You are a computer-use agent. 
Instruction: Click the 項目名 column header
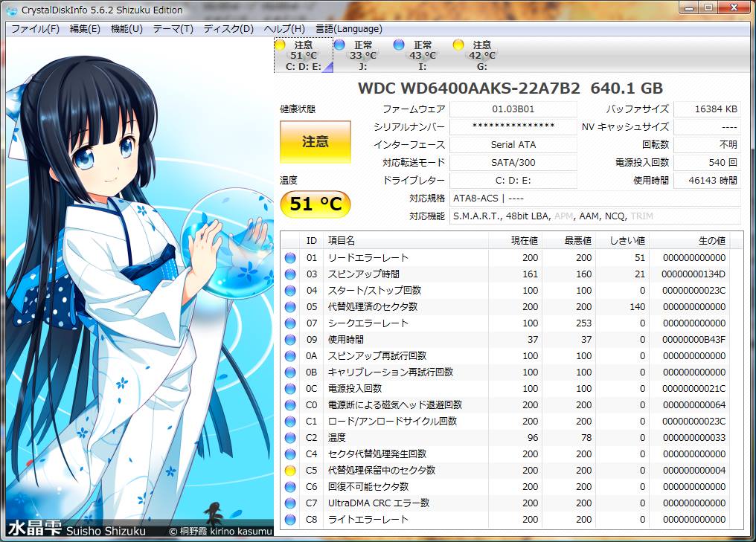pos(406,241)
